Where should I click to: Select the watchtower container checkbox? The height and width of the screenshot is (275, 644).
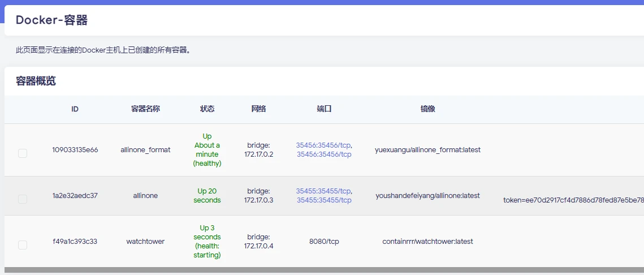(x=23, y=245)
